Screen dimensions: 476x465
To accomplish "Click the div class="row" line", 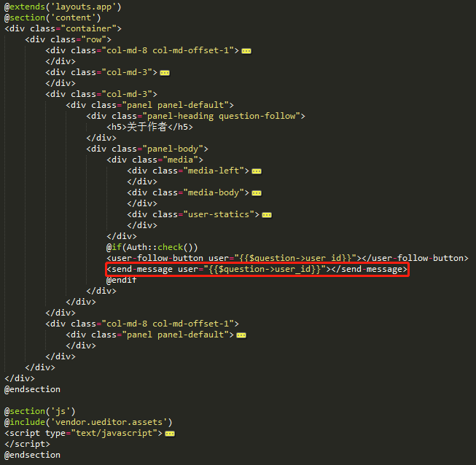I will coord(68,39).
